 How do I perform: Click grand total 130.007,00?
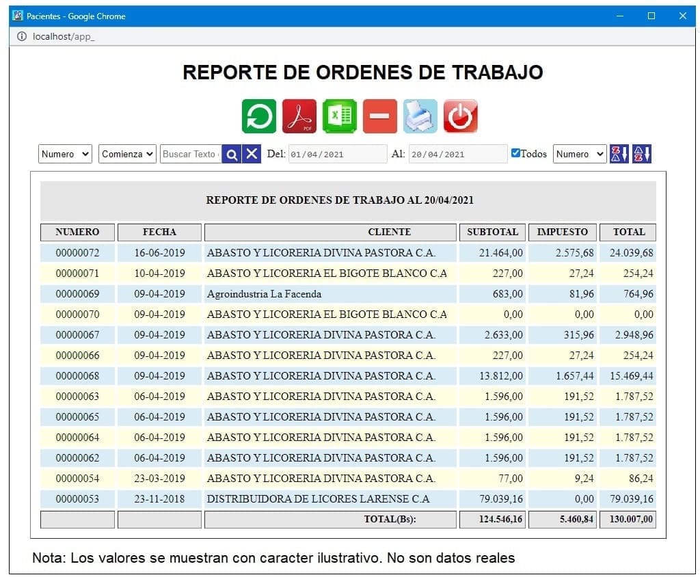tap(631, 519)
